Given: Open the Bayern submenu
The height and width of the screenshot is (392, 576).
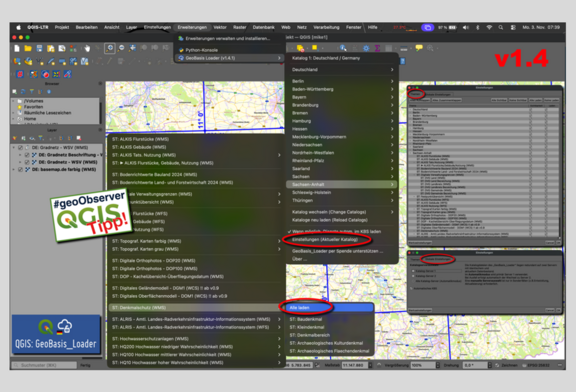Looking at the screenshot, I should coord(342,97).
